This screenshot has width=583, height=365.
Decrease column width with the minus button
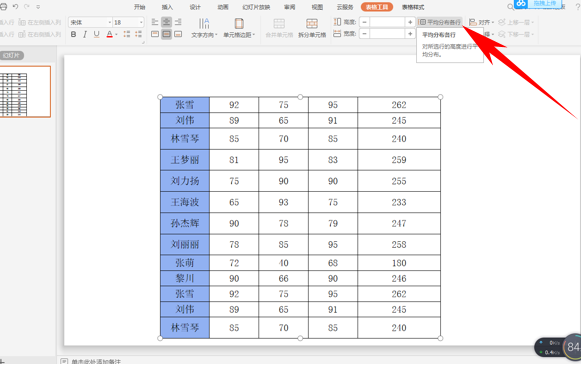pyautogui.click(x=364, y=34)
